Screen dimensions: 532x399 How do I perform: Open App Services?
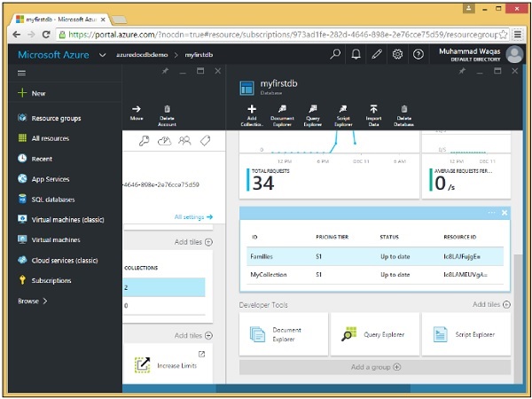tap(43, 179)
